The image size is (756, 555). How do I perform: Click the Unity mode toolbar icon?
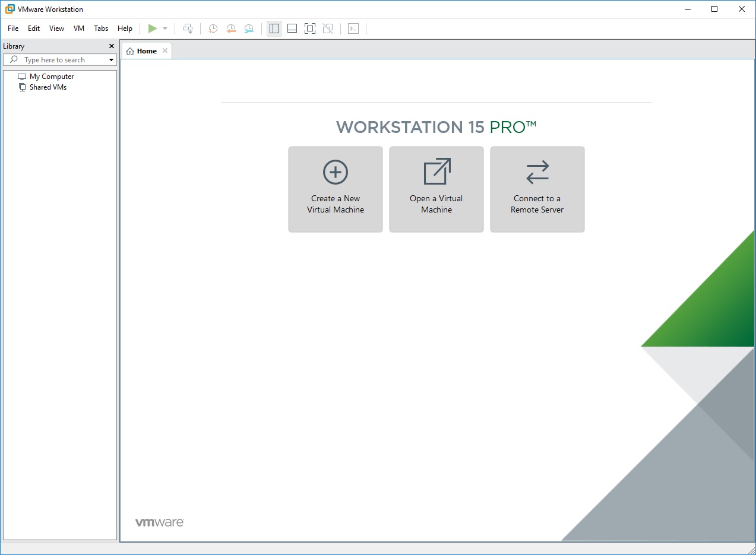(327, 28)
